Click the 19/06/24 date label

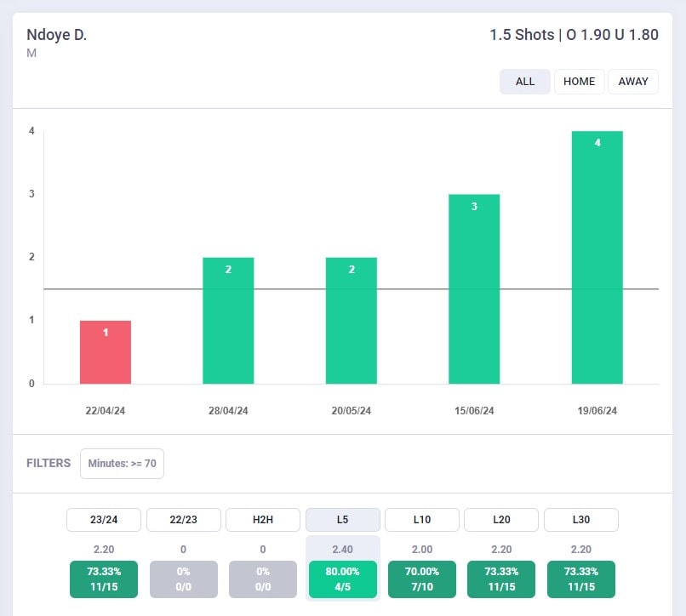coord(597,411)
